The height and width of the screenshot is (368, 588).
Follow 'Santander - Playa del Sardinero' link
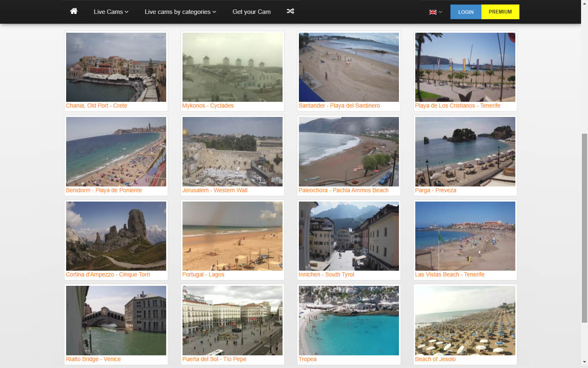[x=339, y=105]
